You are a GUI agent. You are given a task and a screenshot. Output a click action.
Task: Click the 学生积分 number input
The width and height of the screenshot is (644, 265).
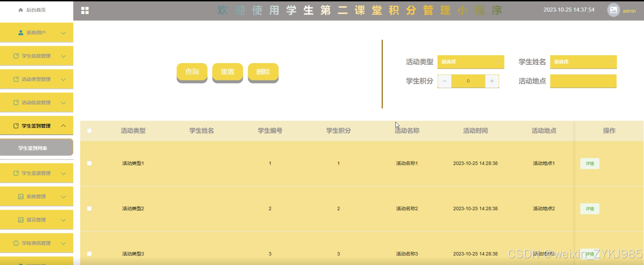coord(468,81)
